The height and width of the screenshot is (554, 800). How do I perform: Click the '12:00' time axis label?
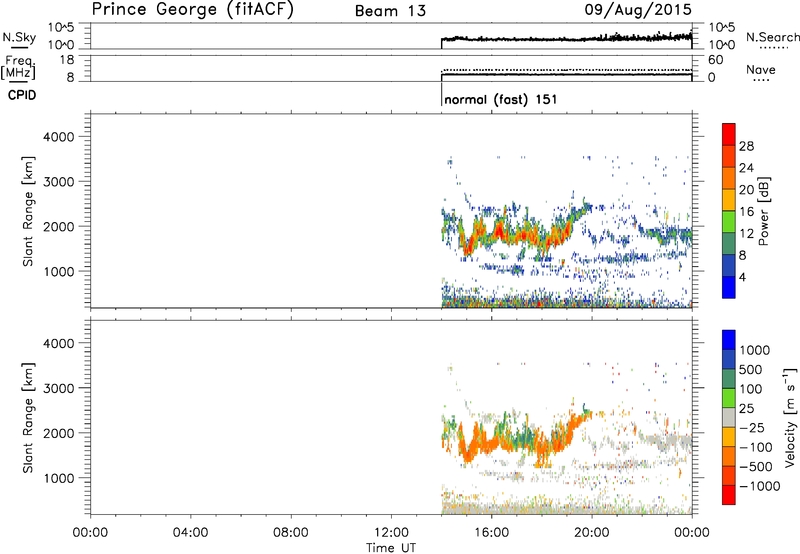click(391, 533)
